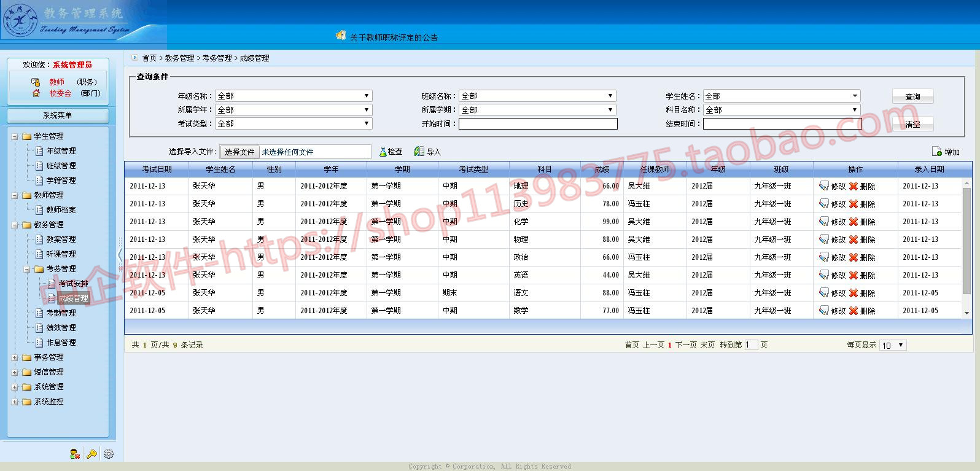Go to 下一页 next page link
The image size is (980, 471).
point(686,345)
